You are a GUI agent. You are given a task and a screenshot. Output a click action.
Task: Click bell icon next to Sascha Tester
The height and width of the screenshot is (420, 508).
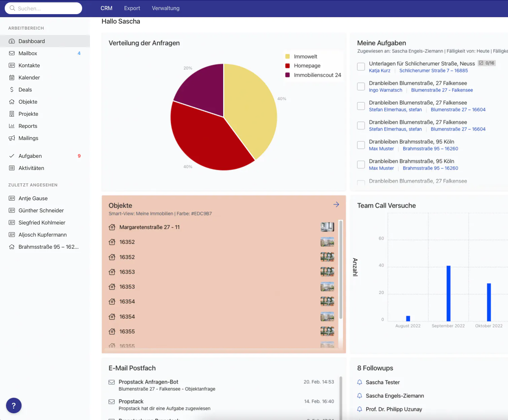[x=360, y=382]
